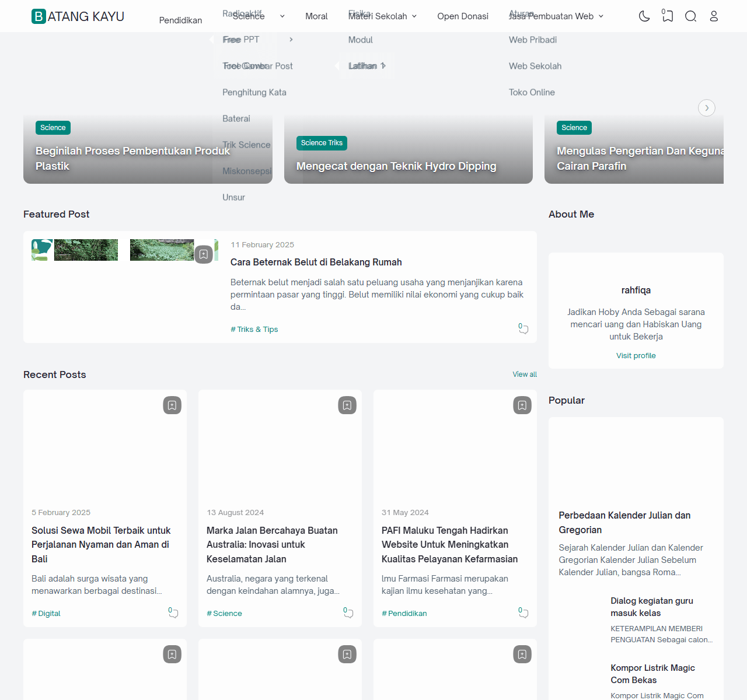Expand the Jasa Pembuatan Web dropdown
Screen dimensions: 747x700
coord(556,16)
